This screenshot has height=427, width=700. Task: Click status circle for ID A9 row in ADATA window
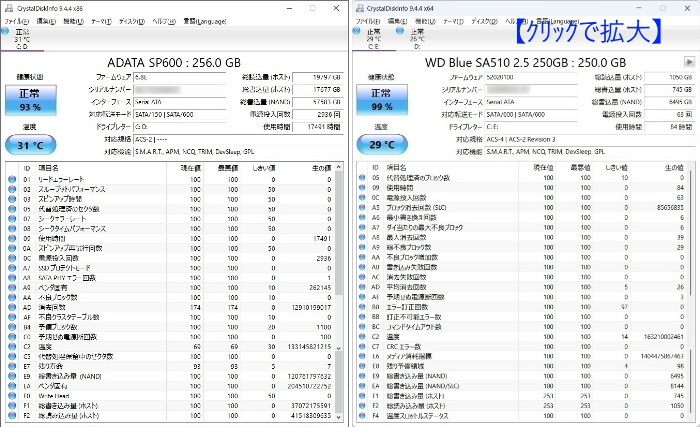[12, 288]
